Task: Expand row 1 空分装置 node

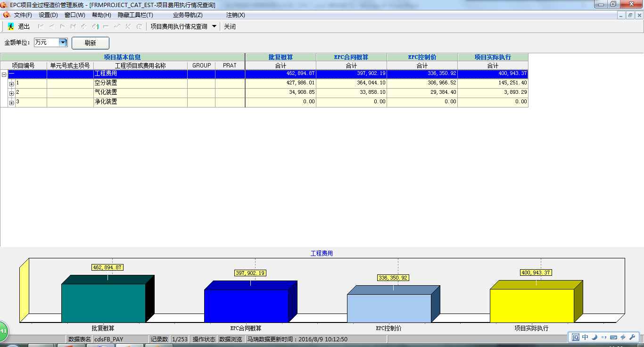Action: click(x=12, y=84)
